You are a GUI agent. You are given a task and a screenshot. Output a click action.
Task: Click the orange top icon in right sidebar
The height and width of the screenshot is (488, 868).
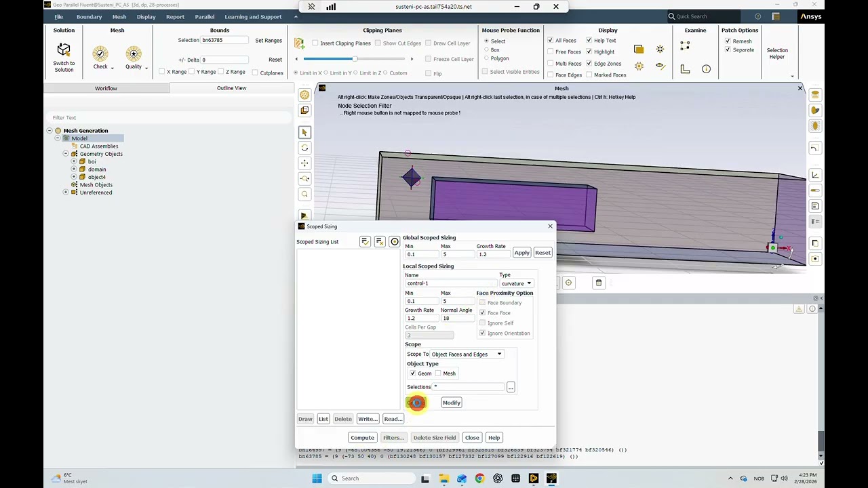point(815,95)
